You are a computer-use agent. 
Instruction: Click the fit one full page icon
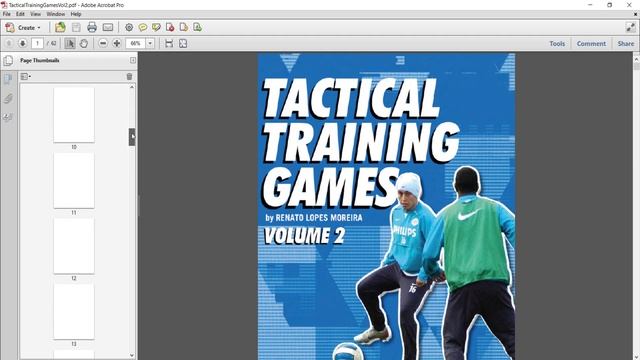pyautogui.click(x=183, y=43)
